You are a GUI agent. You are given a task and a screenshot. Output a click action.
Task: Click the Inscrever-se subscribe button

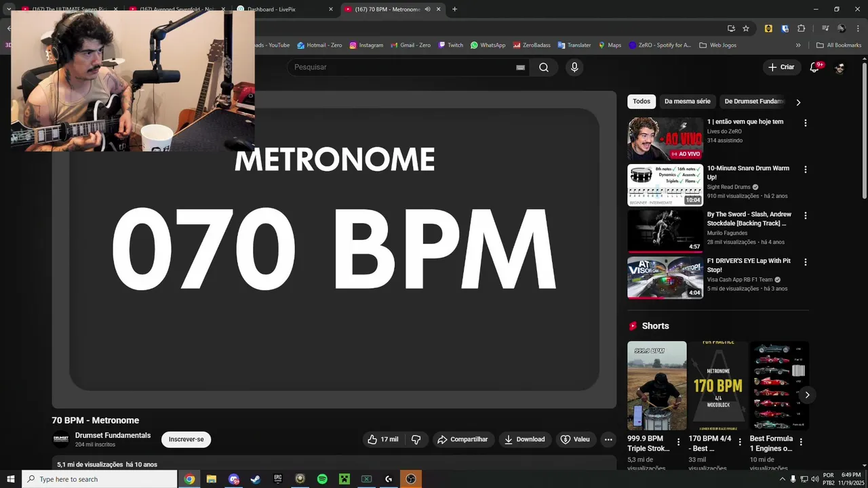click(186, 439)
